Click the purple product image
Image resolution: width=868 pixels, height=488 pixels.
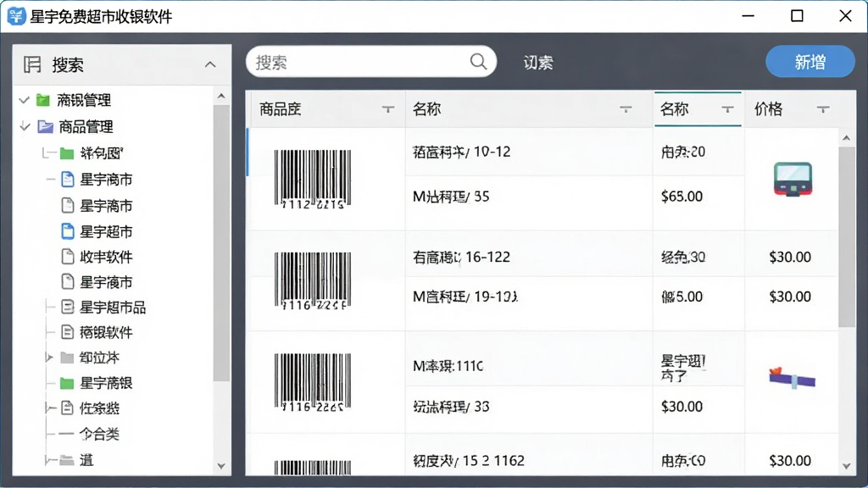click(x=793, y=378)
